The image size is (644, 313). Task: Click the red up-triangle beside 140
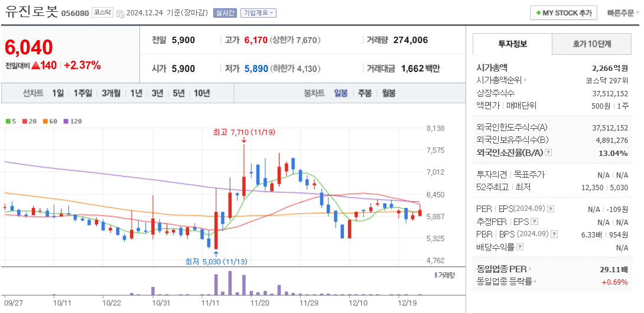pyautogui.click(x=35, y=65)
